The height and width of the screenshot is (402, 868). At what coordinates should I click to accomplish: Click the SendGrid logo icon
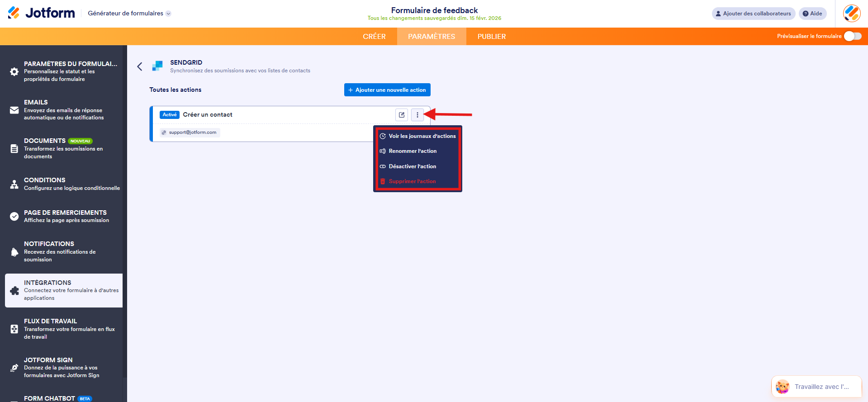coord(157,66)
